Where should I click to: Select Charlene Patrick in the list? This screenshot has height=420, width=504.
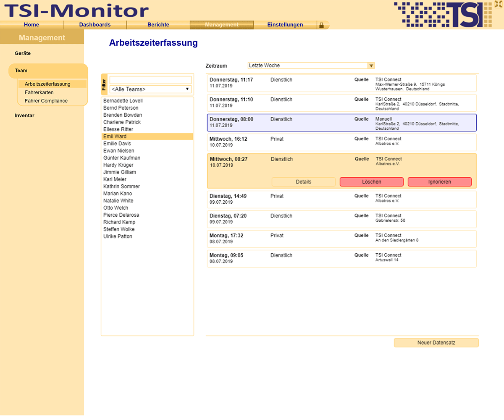click(x=147, y=122)
